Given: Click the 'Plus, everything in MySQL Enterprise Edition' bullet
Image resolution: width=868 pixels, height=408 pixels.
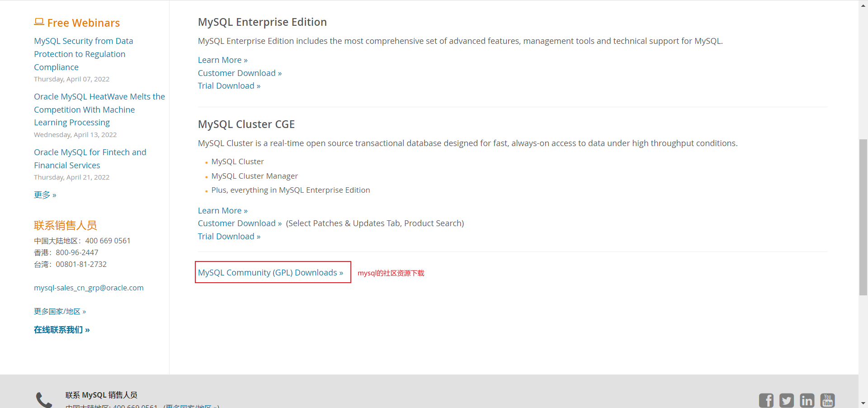Looking at the screenshot, I should pos(291,190).
